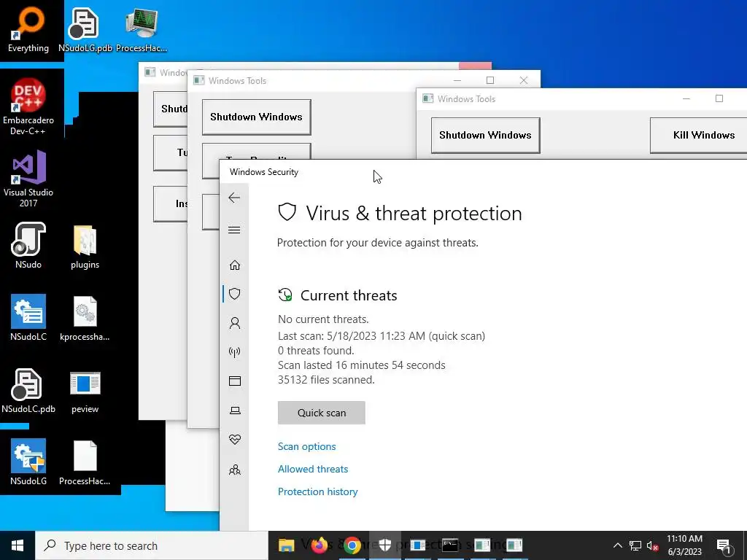Open Firewall & network protection antenna icon
The width and height of the screenshot is (747, 560).
234,352
